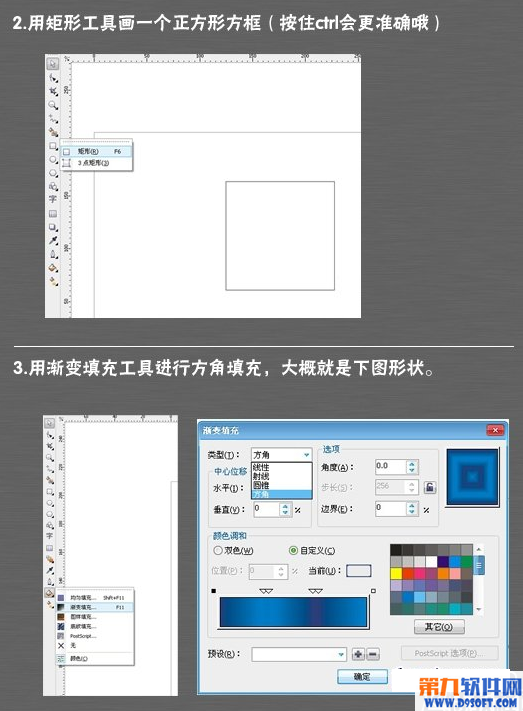This screenshot has width=523, height=711.
Task: Click the lock icon beside the 步长 field
Action: [430, 487]
